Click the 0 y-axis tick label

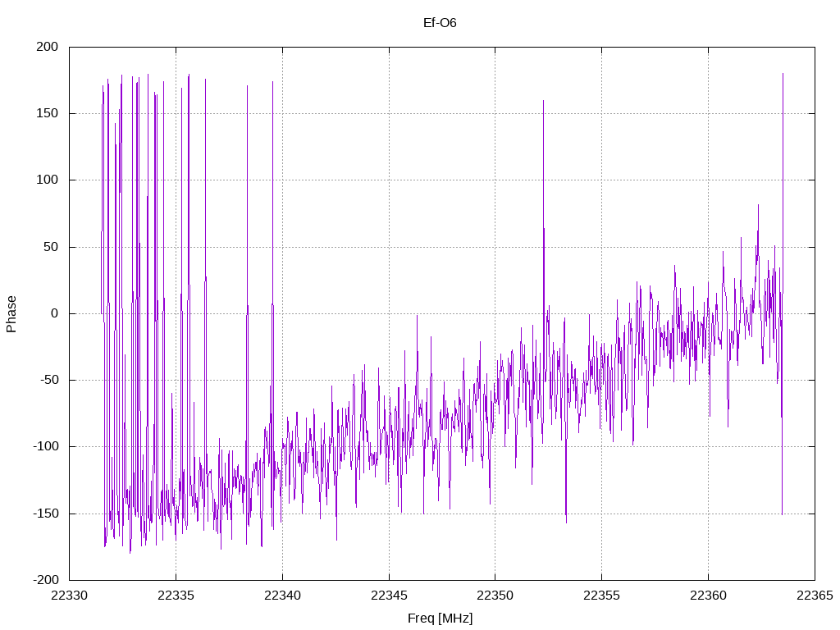coord(55,313)
